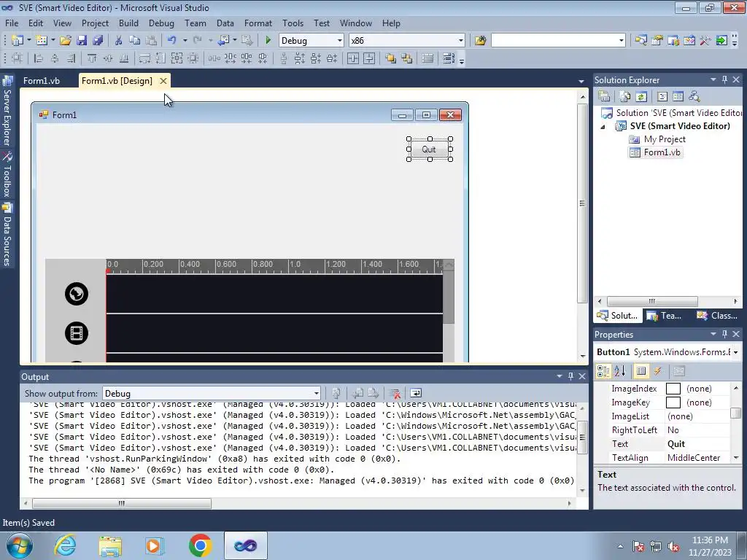Click Align Tops layout icon
This screenshot has height=560, width=747.
[x=92, y=58]
